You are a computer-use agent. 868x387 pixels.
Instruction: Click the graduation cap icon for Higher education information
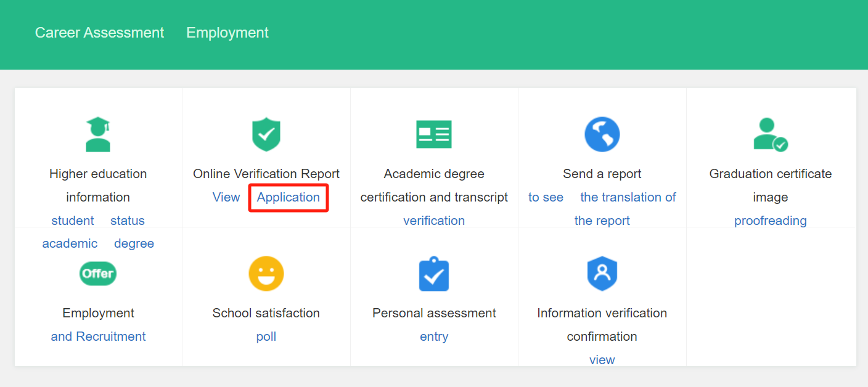[x=98, y=134]
